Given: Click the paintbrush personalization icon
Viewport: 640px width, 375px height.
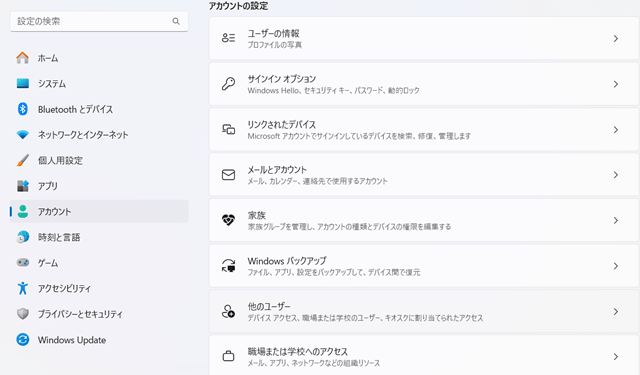Looking at the screenshot, I should [22, 160].
